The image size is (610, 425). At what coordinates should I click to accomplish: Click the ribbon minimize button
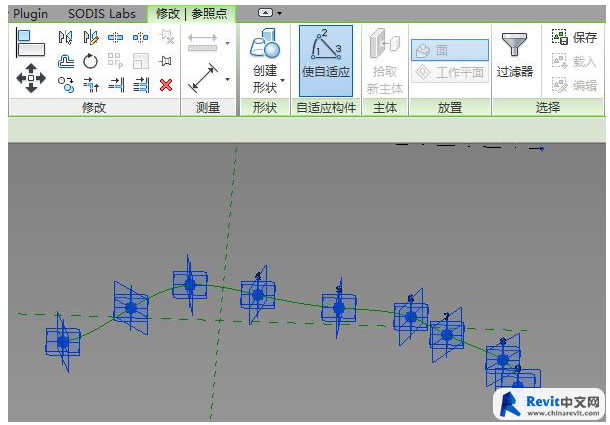265,13
